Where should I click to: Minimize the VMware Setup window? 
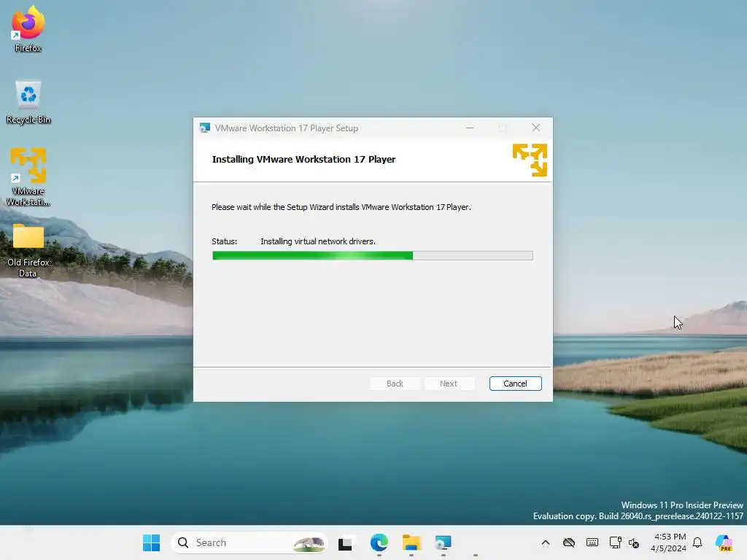tap(470, 128)
